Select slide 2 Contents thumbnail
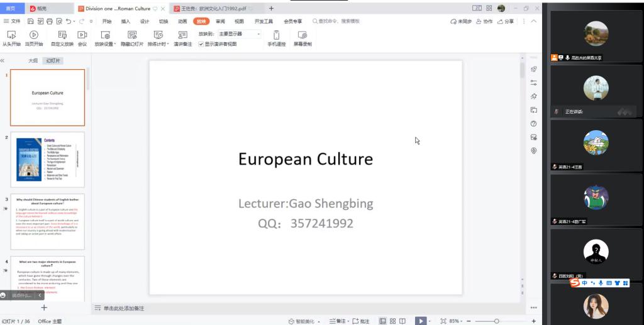Image resolution: width=644 pixels, height=325 pixels. coord(48,159)
